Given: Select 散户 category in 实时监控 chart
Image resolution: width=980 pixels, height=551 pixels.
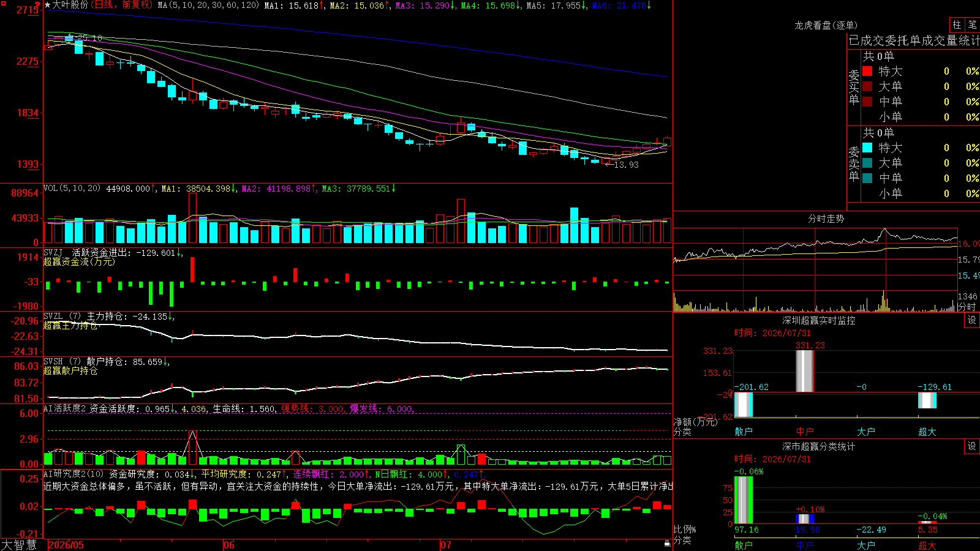Looking at the screenshot, I should (x=744, y=432).
